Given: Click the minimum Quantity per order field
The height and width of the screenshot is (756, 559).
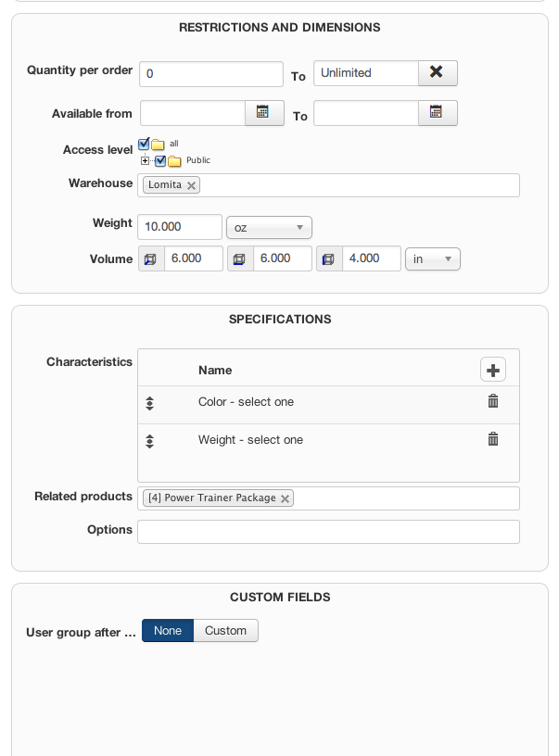Looking at the screenshot, I should (x=210, y=74).
